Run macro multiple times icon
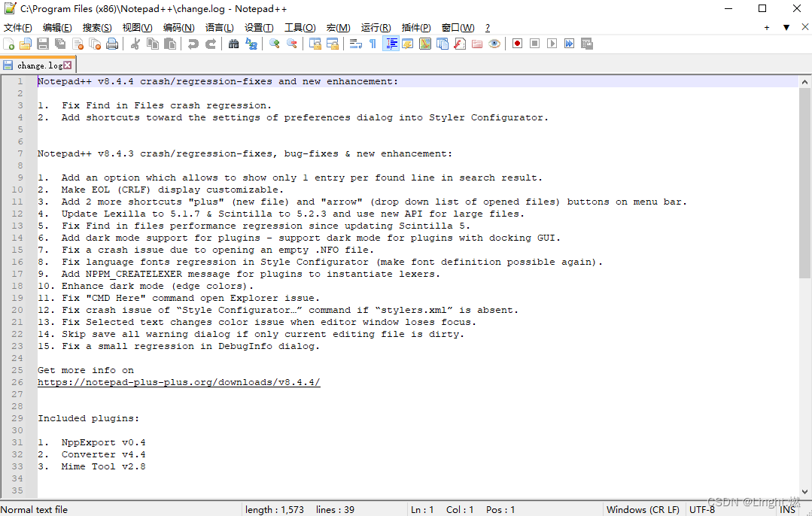This screenshot has height=516, width=812. pos(569,44)
